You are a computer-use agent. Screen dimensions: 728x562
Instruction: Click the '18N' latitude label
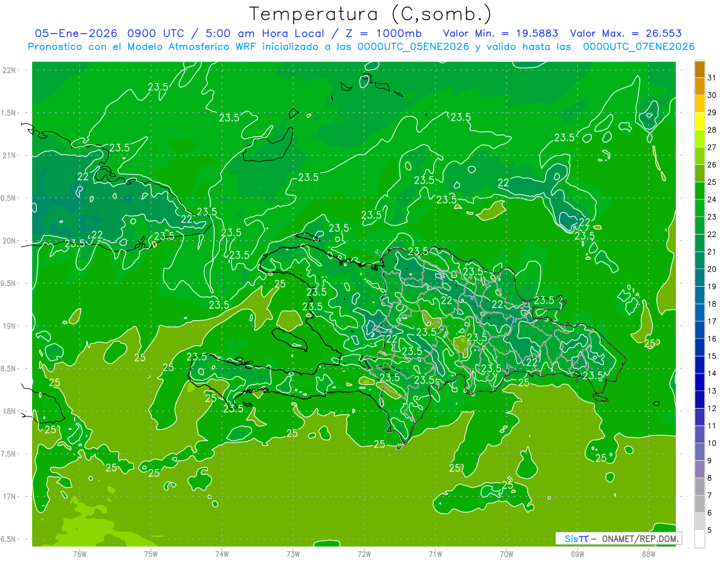pos(10,411)
